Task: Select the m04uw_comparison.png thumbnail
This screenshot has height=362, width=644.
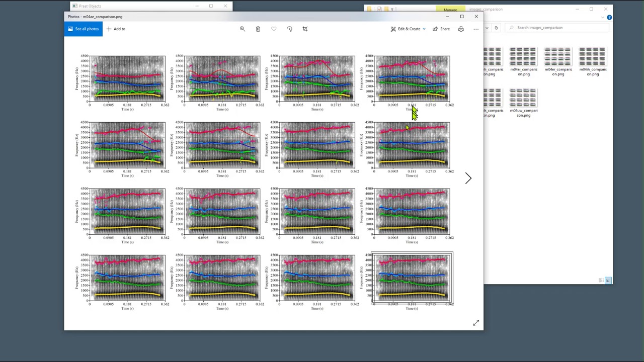Action: (523, 103)
